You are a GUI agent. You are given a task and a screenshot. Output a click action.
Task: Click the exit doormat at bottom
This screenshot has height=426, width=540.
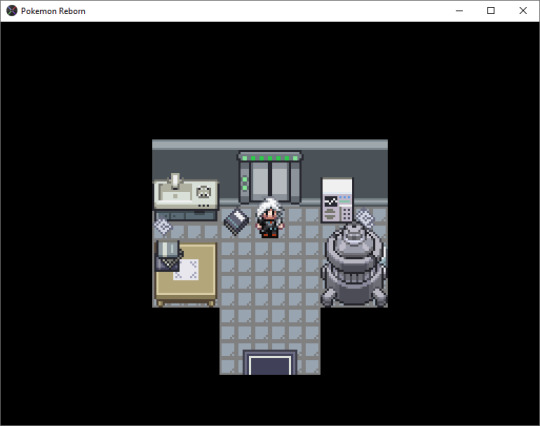coord(270,363)
